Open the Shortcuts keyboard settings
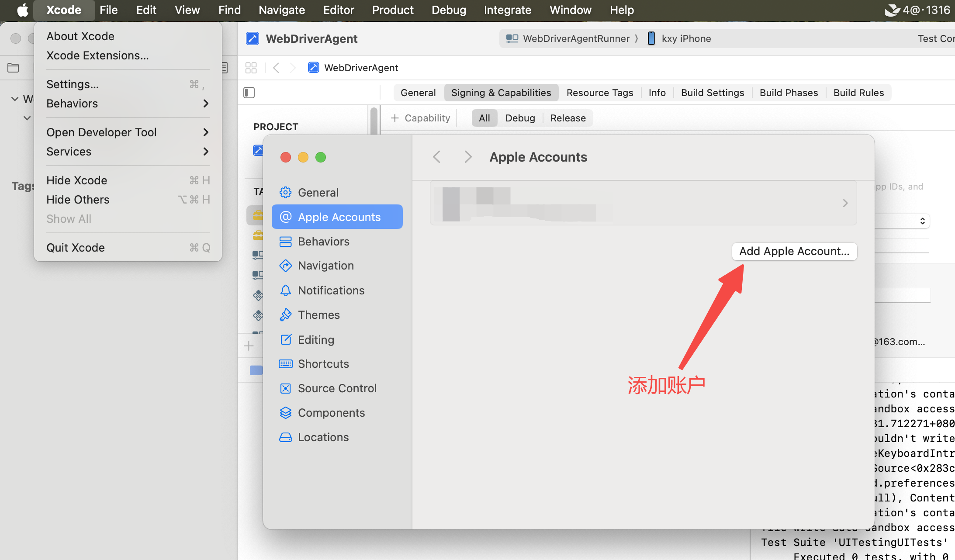The height and width of the screenshot is (560, 955). 323,364
